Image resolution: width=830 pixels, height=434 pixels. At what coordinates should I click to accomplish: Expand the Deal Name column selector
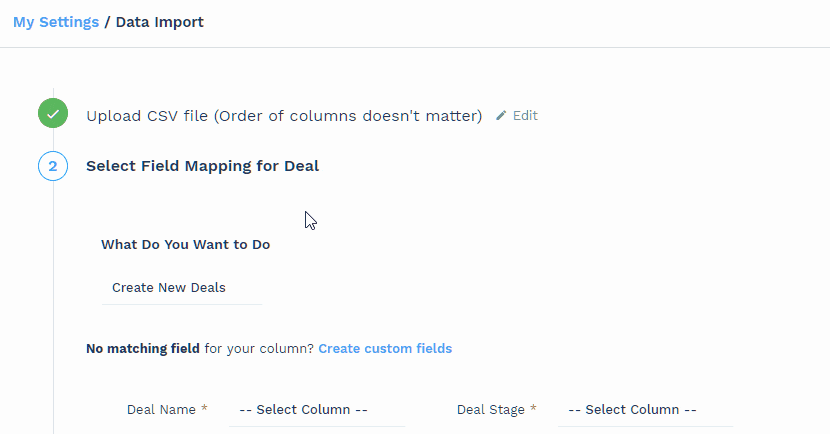click(x=316, y=410)
